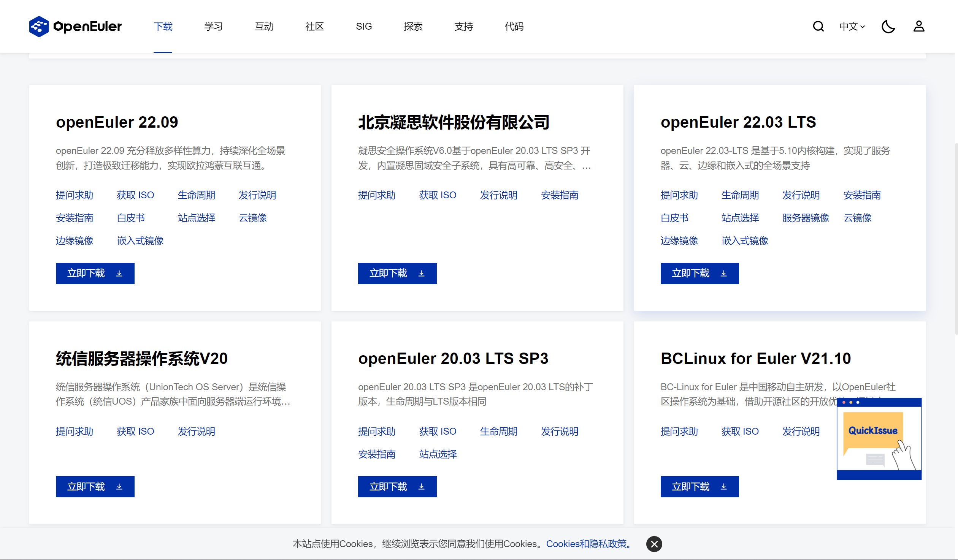Open 白皮书 under openEuler 22.03 LTS

pos(675,218)
